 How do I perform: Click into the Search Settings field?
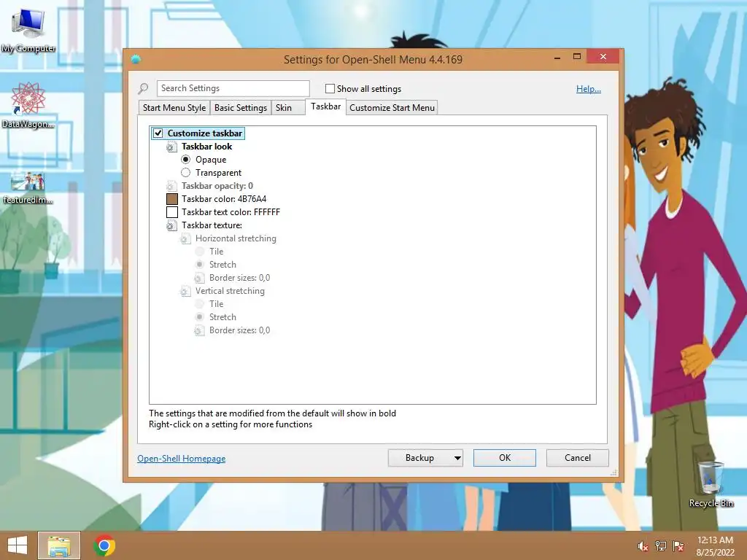pos(233,88)
